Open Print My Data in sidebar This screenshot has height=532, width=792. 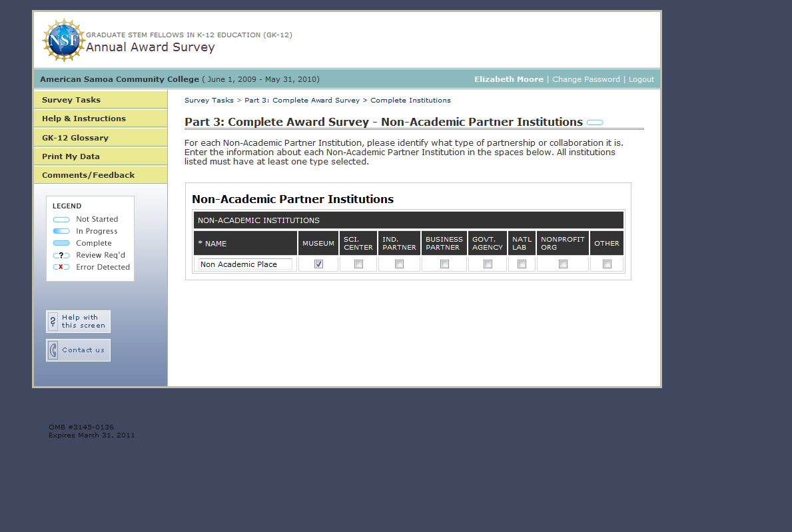coord(101,156)
